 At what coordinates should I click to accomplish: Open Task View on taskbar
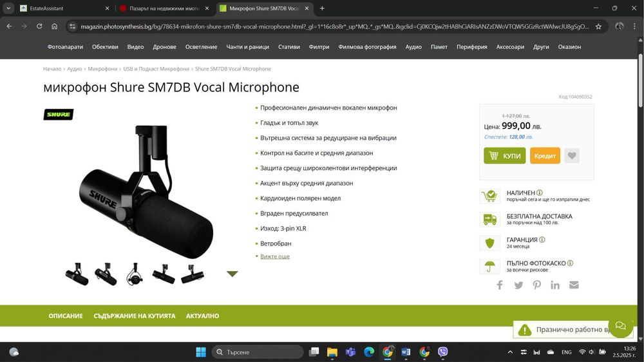click(314, 352)
